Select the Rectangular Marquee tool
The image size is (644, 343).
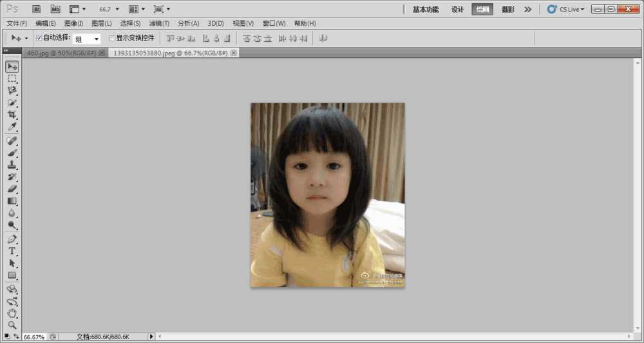(x=12, y=79)
